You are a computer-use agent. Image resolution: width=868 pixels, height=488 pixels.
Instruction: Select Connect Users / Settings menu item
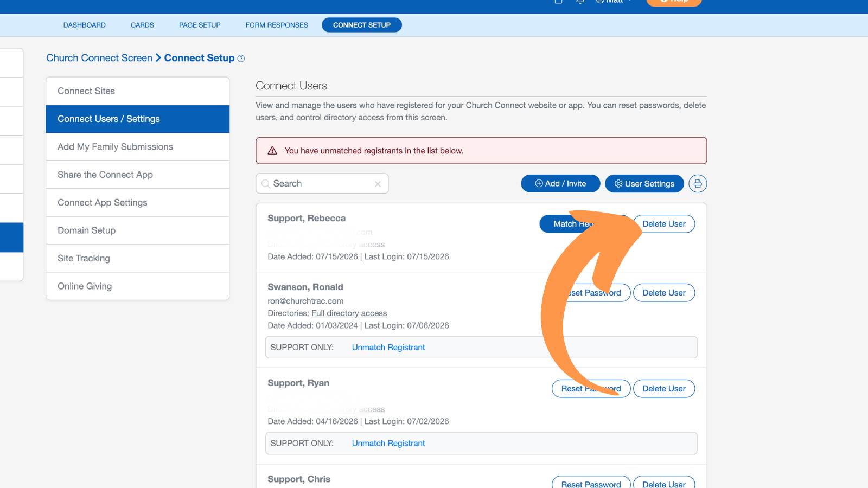coord(138,119)
